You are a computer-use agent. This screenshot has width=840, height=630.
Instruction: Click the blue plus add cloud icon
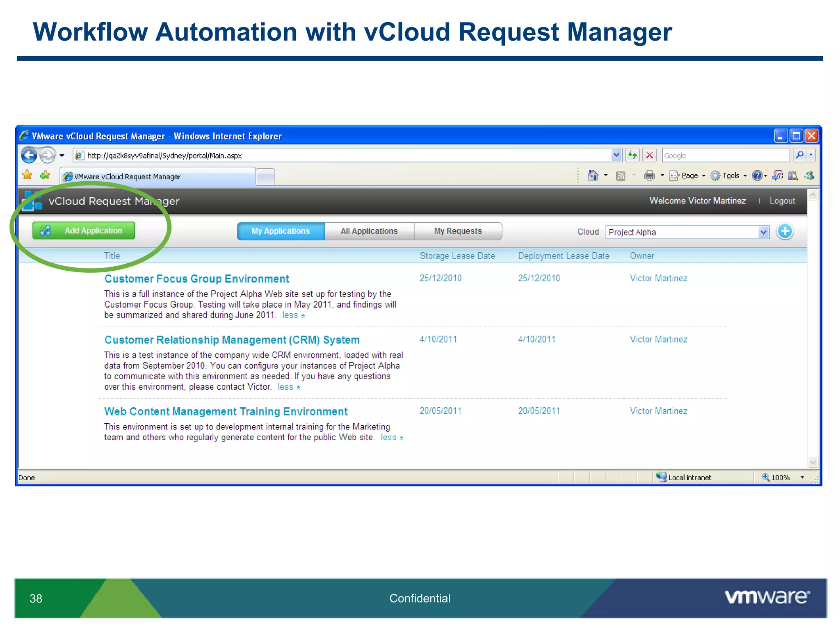(x=785, y=231)
